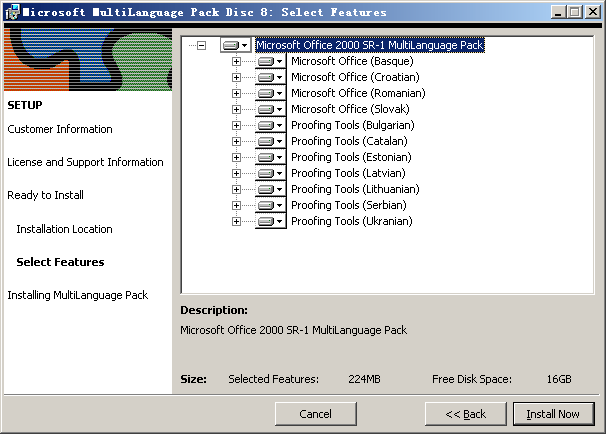The image size is (606, 434).
Task: Click the drive icon for Proofing Tools (Catalan)
Action: pyautogui.click(x=270, y=142)
